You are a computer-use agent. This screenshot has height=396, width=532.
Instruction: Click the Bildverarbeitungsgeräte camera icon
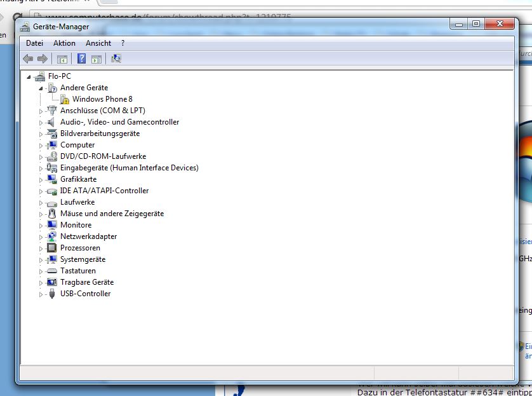52,133
